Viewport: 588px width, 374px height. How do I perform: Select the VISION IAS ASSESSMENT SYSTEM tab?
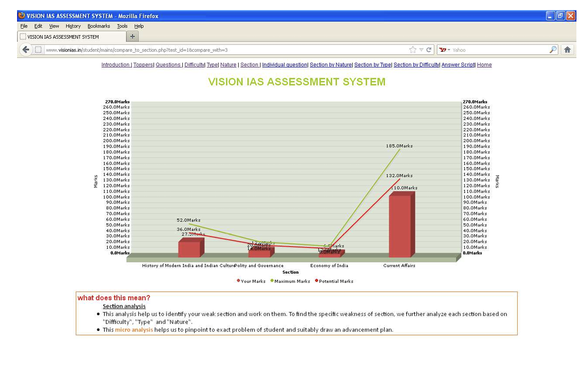pyautogui.click(x=71, y=37)
